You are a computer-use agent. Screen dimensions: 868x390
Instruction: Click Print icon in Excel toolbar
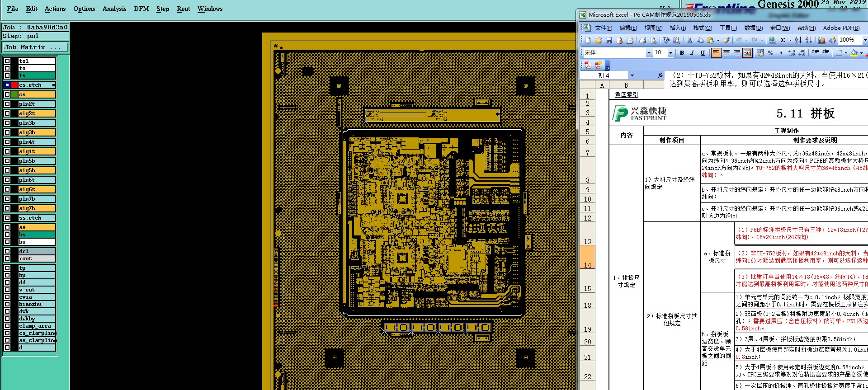[642, 40]
